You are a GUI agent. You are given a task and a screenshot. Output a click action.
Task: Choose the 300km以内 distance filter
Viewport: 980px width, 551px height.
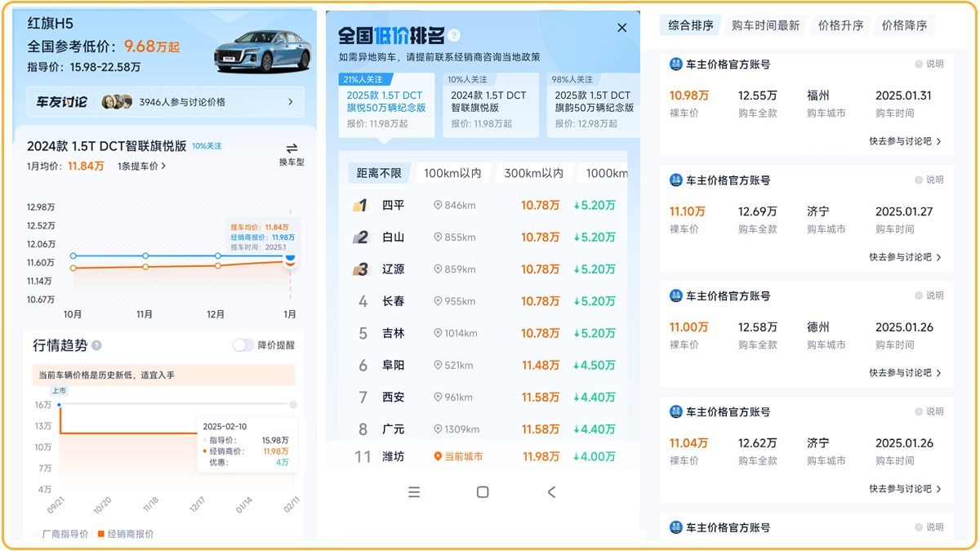tap(533, 173)
